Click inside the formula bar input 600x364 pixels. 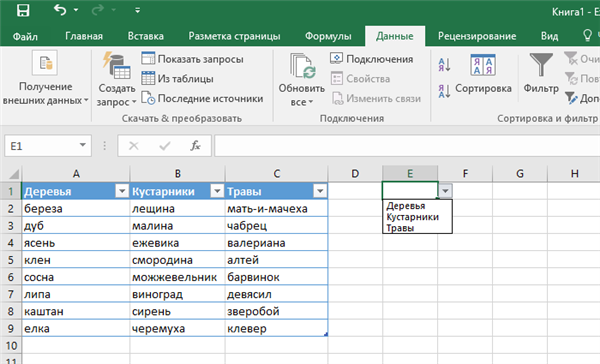pos(407,146)
